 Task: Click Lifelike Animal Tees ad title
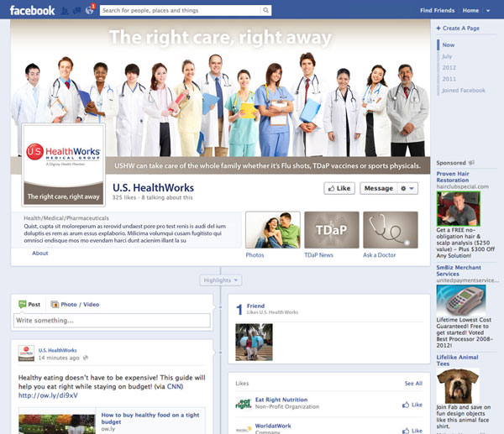457,360
